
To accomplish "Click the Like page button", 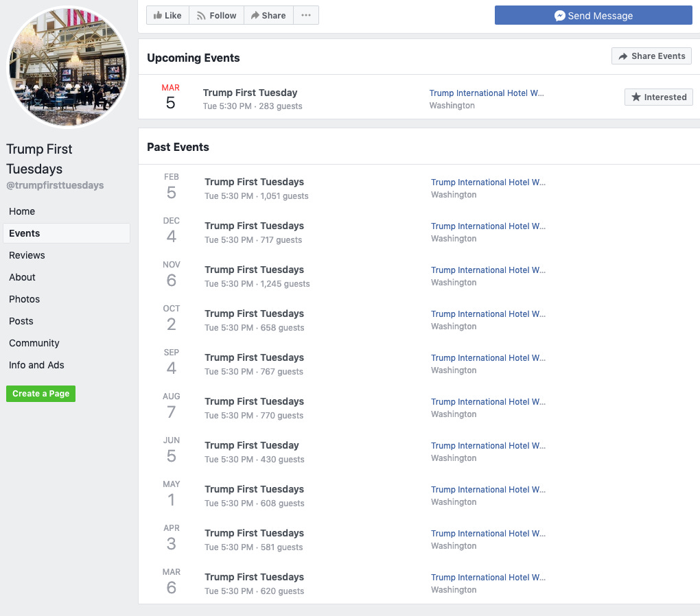I will click(x=167, y=15).
